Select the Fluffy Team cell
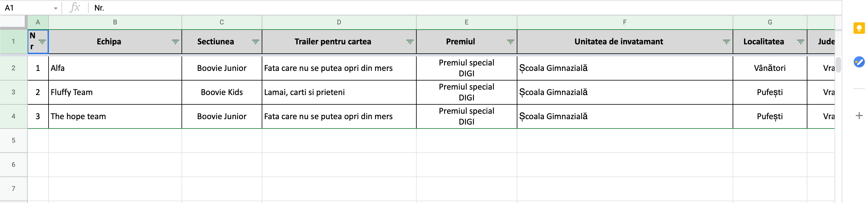The height and width of the screenshot is (203, 868). 115,92
